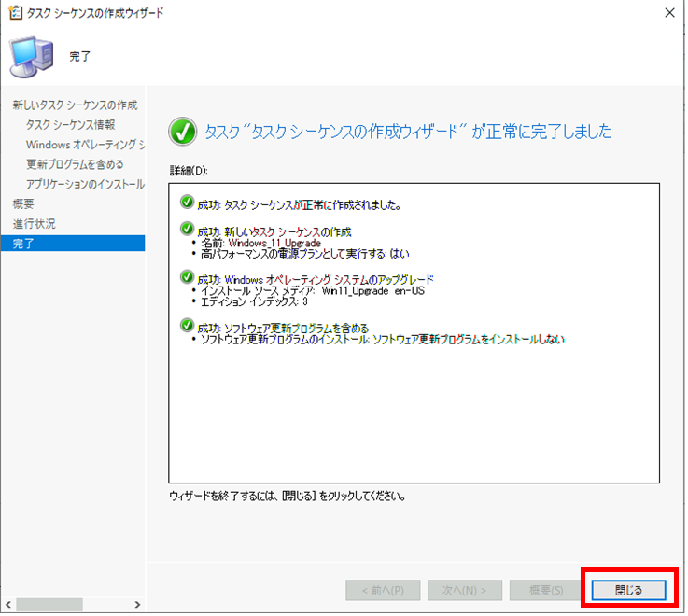The image size is (688, 616).
Task: Click the 詳細(D): label
Action: pos(189,171)
